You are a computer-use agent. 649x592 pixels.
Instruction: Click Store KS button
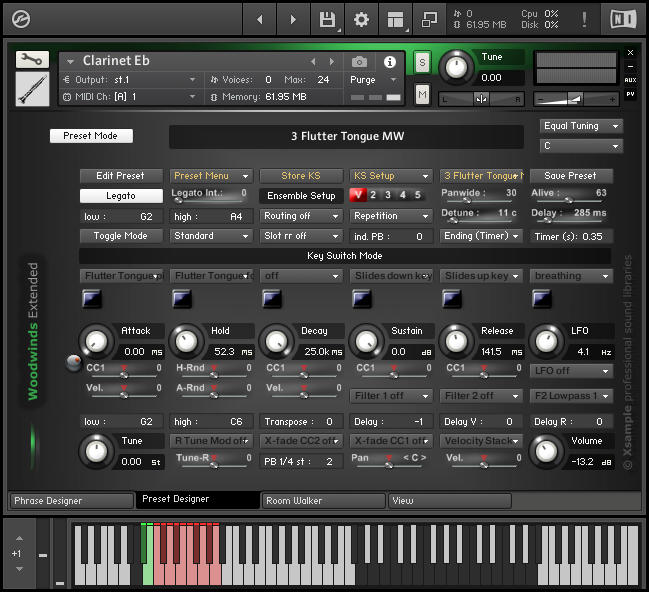point(301,176)
